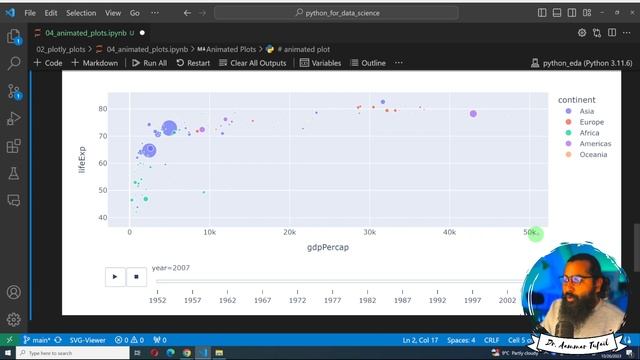Change line ending via CRLF
The width and height of the screenshot is (640, 360).
click(x=491, y=340)
